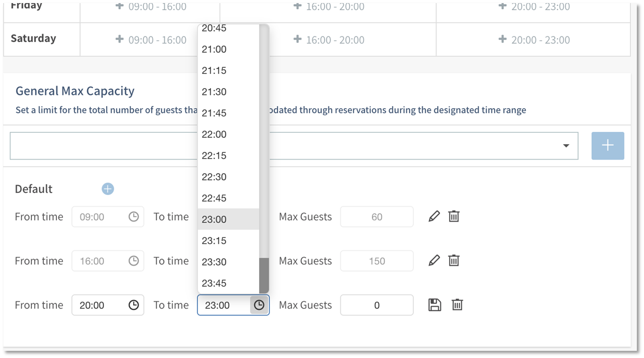Screen dimensions: 644x358
Task: Edit the 60 Max Guests row
Action: click(434, 216)
